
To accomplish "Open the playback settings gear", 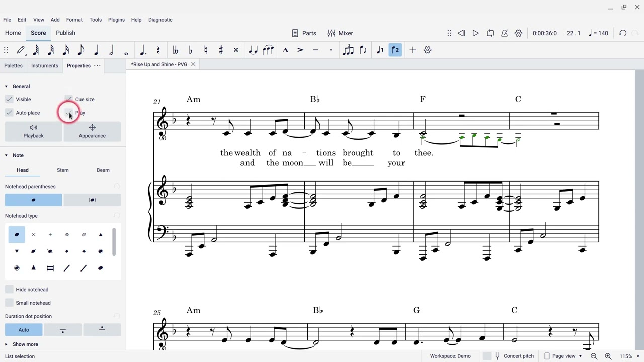I will pos(518,33).
